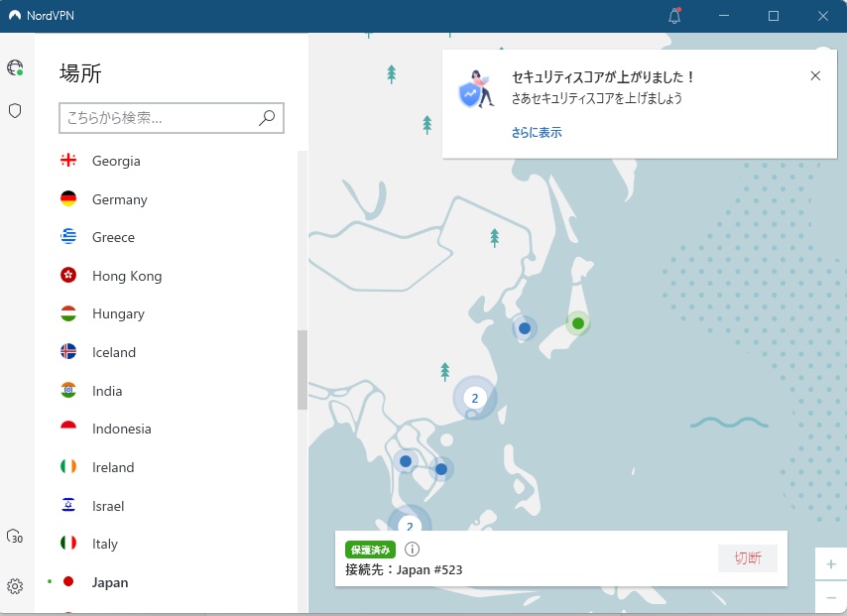Click the country list scrollbar thumb
The image size is (847, 616).
[x=302, y=370]
